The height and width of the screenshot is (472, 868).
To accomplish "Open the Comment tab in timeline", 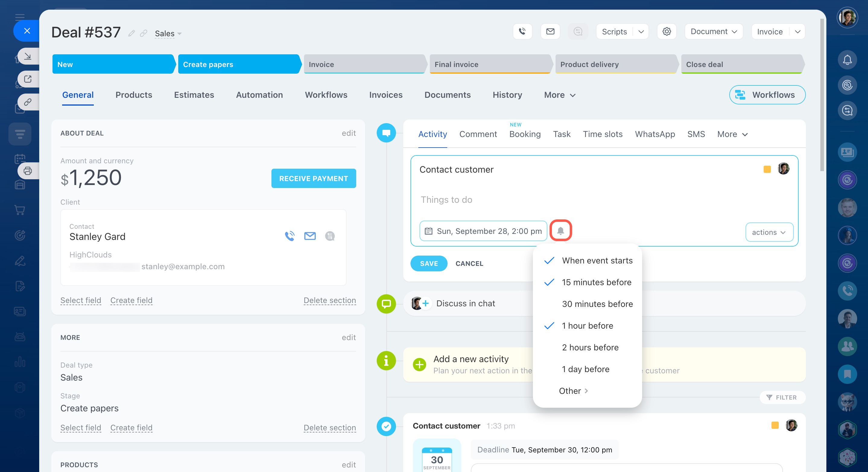I will [x=478, y=134].
